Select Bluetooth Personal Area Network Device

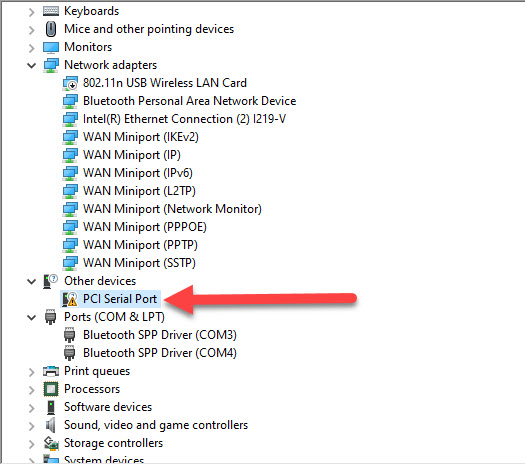[190, 101]
